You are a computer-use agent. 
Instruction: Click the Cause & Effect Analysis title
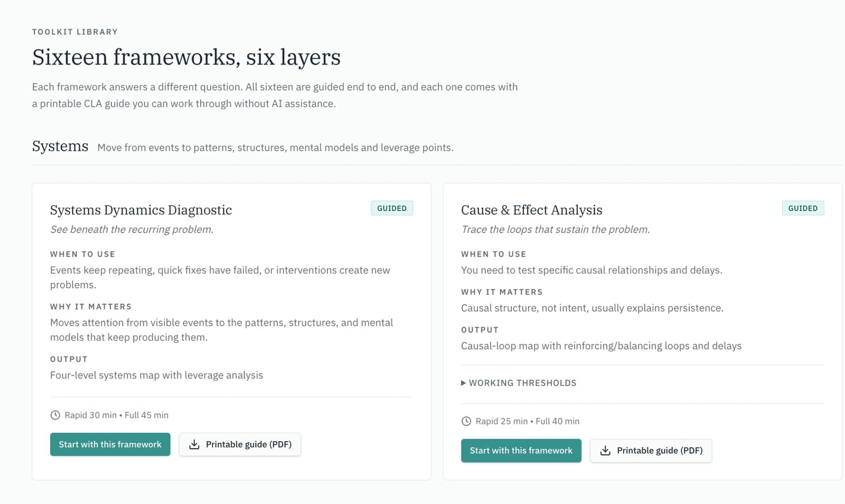(532, 210)
